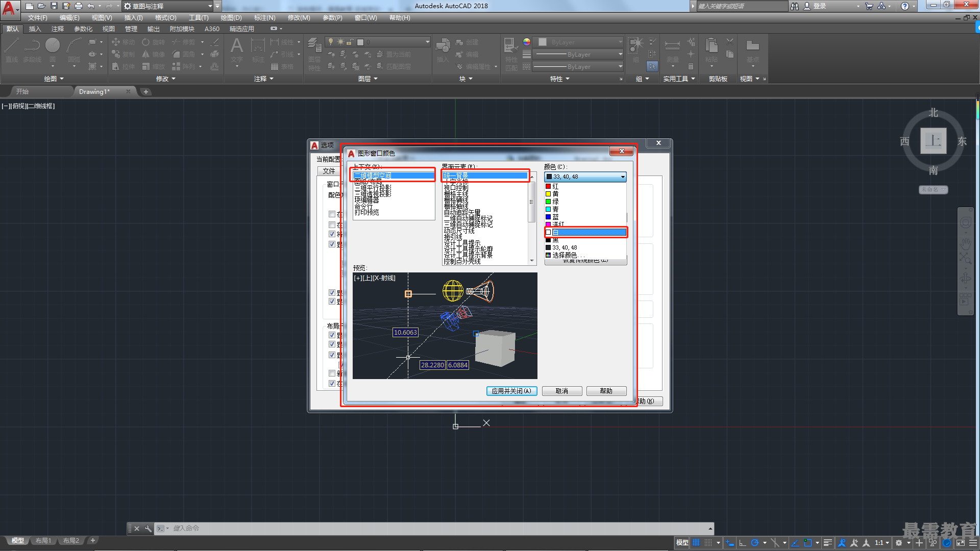Choose the Mirror tool
The height and width of the screenshot is (551, 980).
pyautogui.click(x=154, y=54)
